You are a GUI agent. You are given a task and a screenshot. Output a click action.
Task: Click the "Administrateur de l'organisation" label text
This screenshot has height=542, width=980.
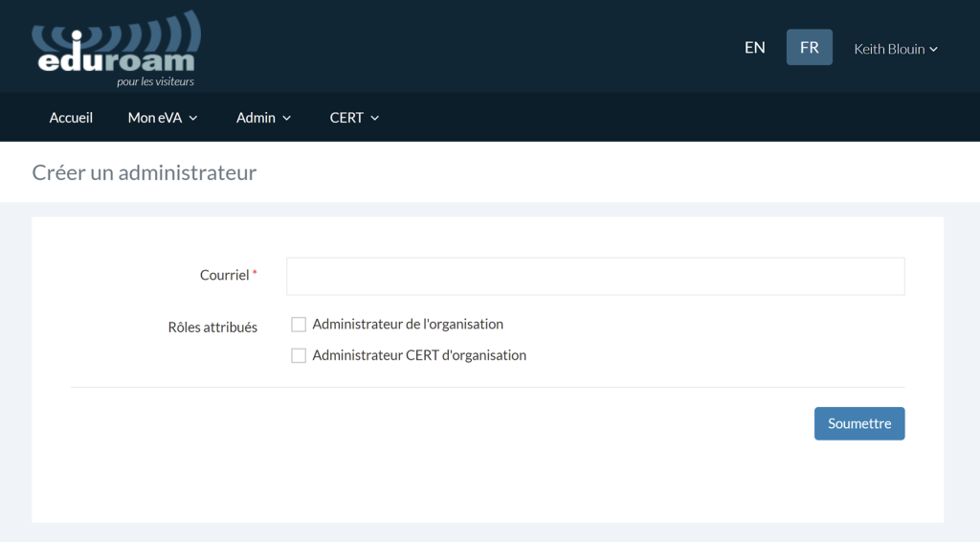tap(408, 325)
